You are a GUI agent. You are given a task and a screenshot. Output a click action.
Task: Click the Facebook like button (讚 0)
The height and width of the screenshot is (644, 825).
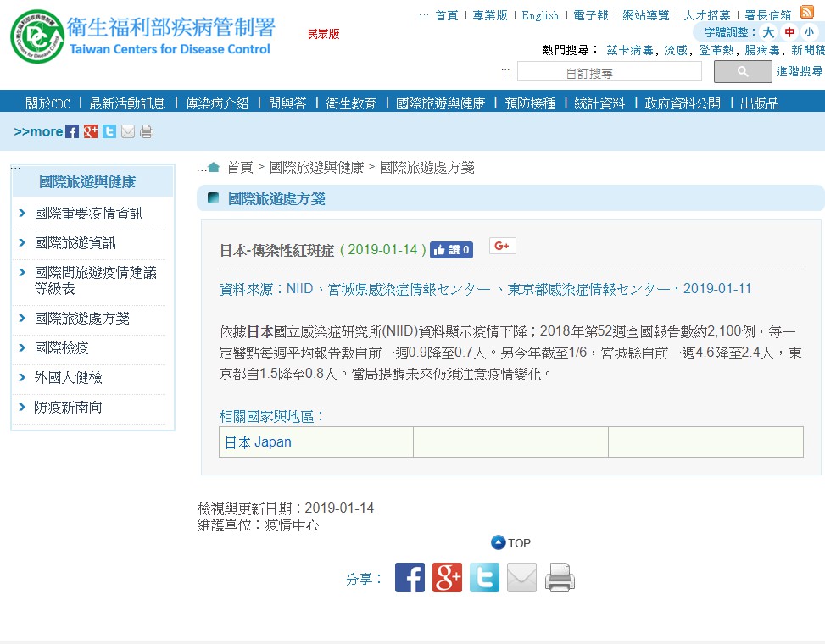point(451,250)
